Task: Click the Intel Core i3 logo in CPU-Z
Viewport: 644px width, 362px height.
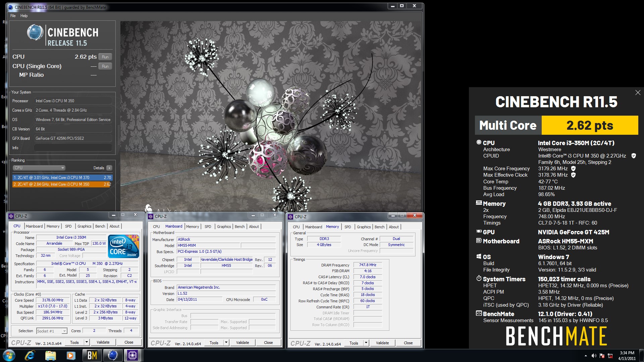Action: pos(123,246)
